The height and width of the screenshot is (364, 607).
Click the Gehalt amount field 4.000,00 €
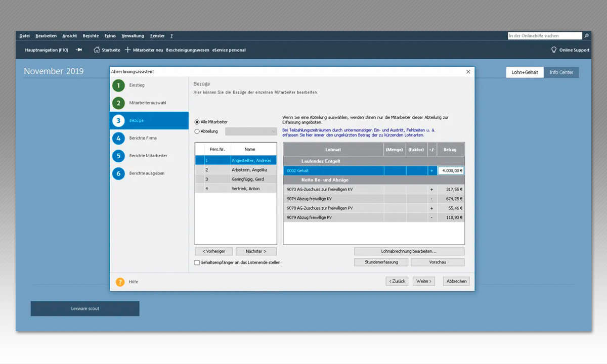tap(451, 171)
